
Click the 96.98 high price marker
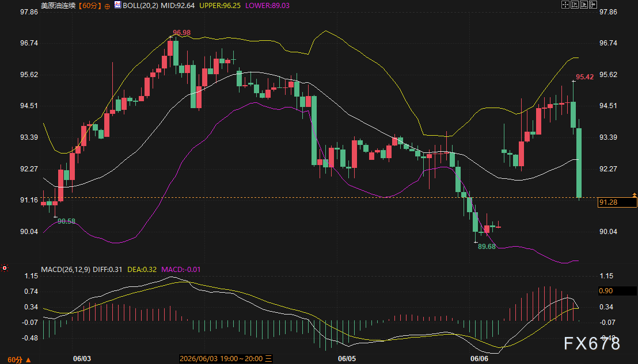(x=181, y=33)
